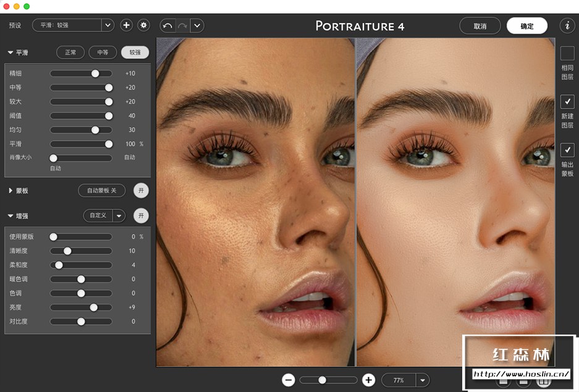579x392 pixels.
Task: Click the 清晰度 value 10
Action: [x=132, y=251]
